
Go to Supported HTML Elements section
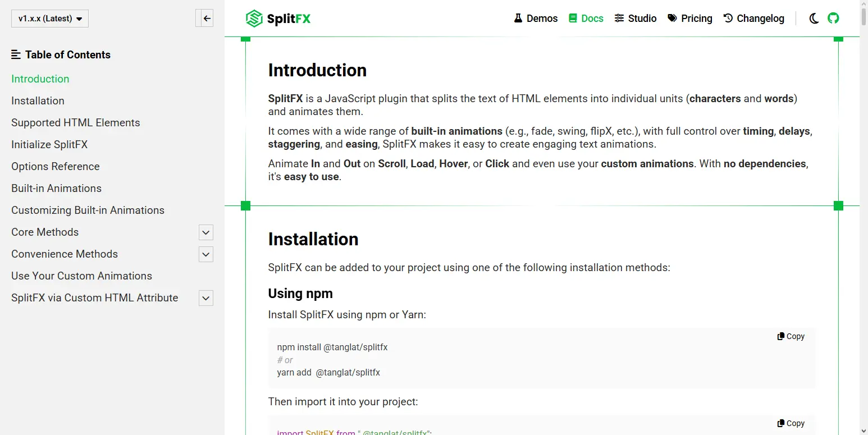[x=76, y=123]
